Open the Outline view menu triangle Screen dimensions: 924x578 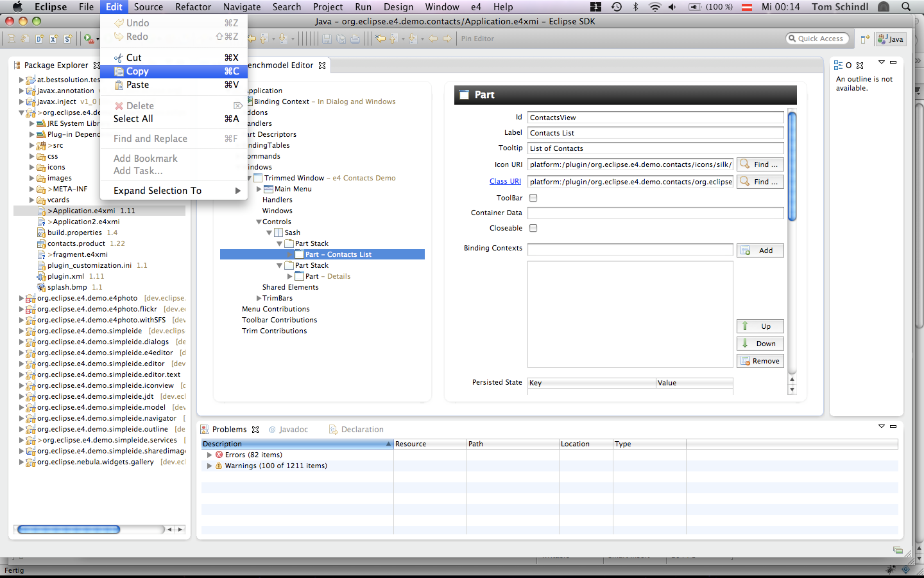(x=882, y=62)
